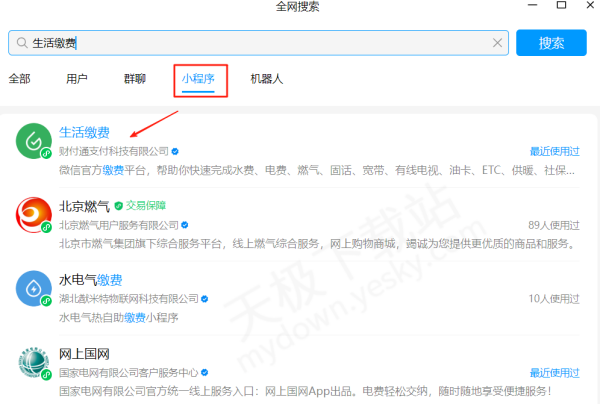Open the green 生活缴费 mini program icon
600x404 pixels.
[34, 141]
